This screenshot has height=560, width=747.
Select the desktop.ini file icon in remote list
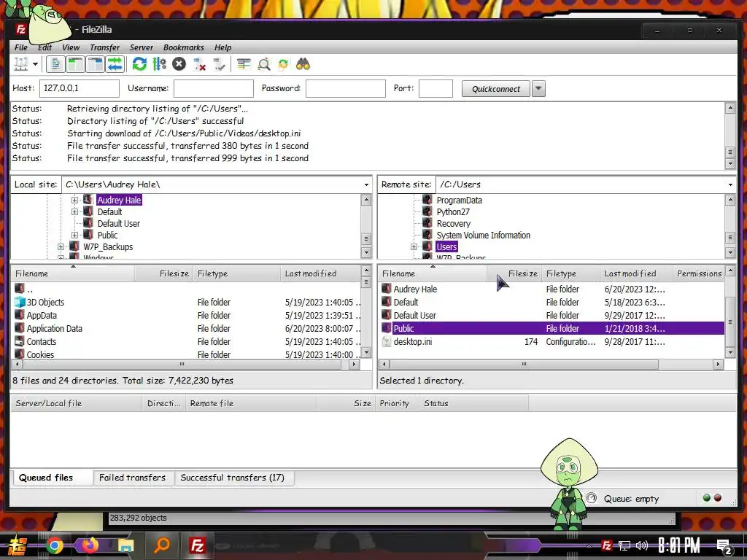(387, 341)
